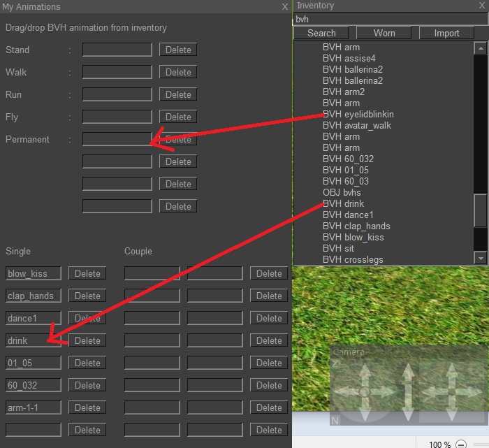Viewport: 489px width, 448px height.
Task: Select the dance1 single animation slot
Action: point(34,318)
